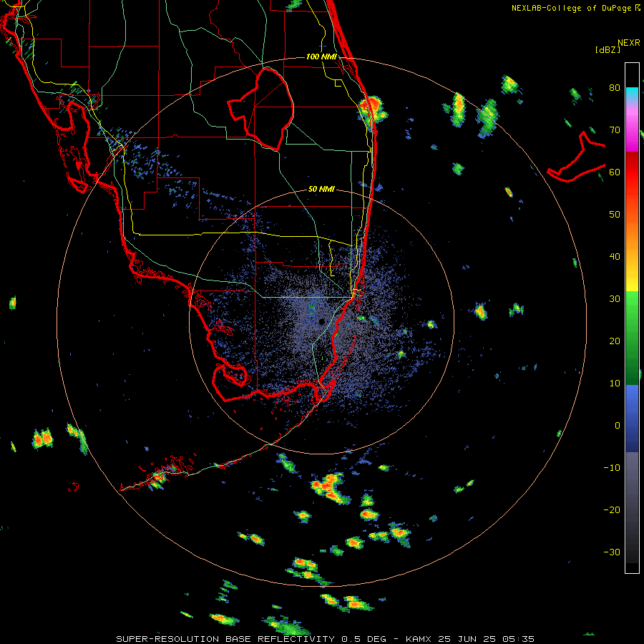The width and height of the screenshot is (644, 644).
Task: Click the cyan top segment of the color bar
Action: point(632,94)
